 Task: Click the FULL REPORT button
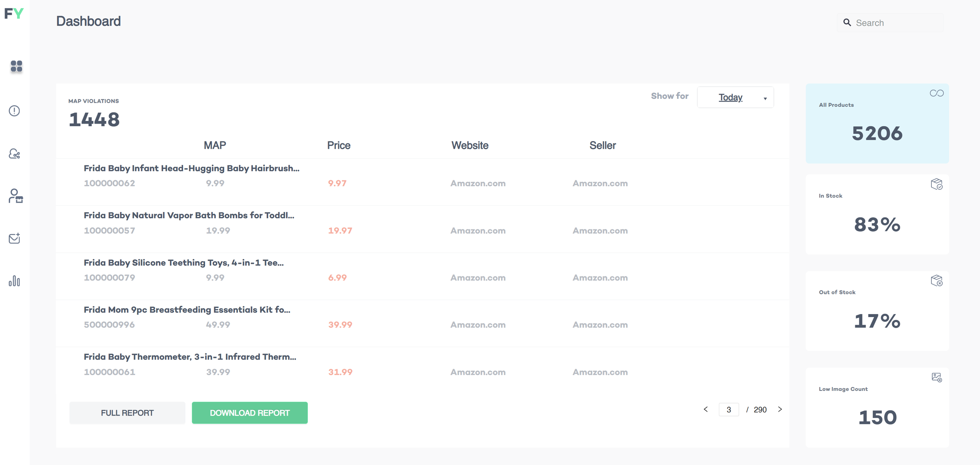(x=127, y=413)
